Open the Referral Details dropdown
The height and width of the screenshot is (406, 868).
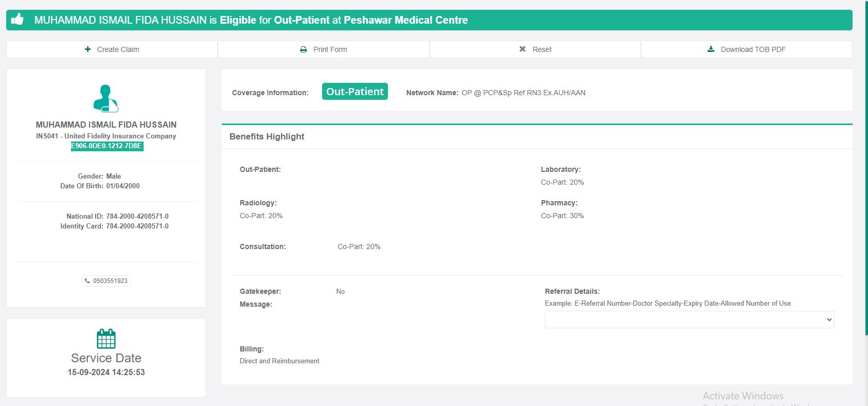pyautogui.click(x=689, y=320)
